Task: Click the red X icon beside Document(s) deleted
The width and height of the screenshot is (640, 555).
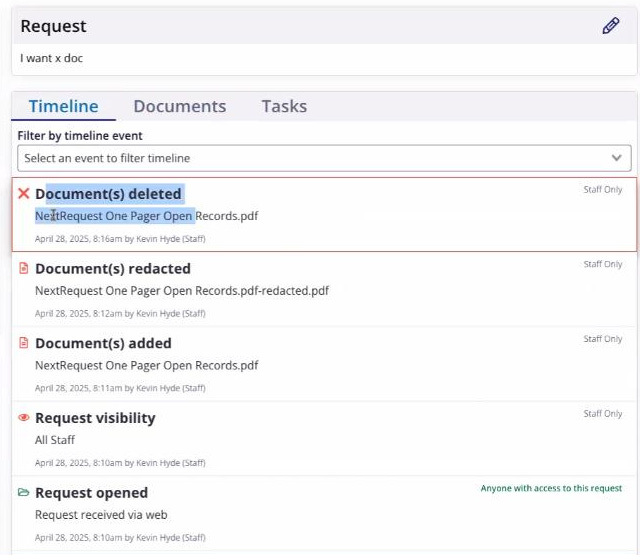Action: pyautogui.click(x=24, y=193)
